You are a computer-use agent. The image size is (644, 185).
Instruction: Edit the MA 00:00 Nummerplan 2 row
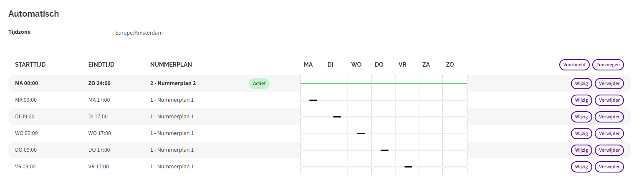(x=581, y=83)
